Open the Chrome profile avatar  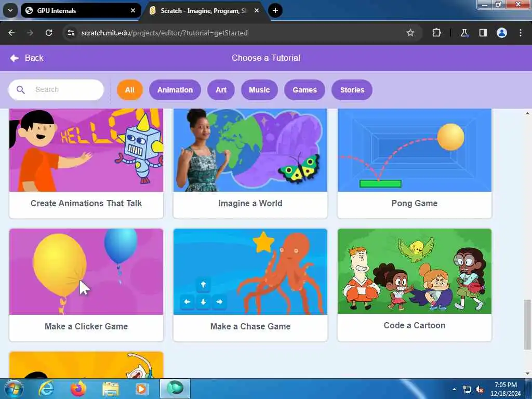click(502, 33)
